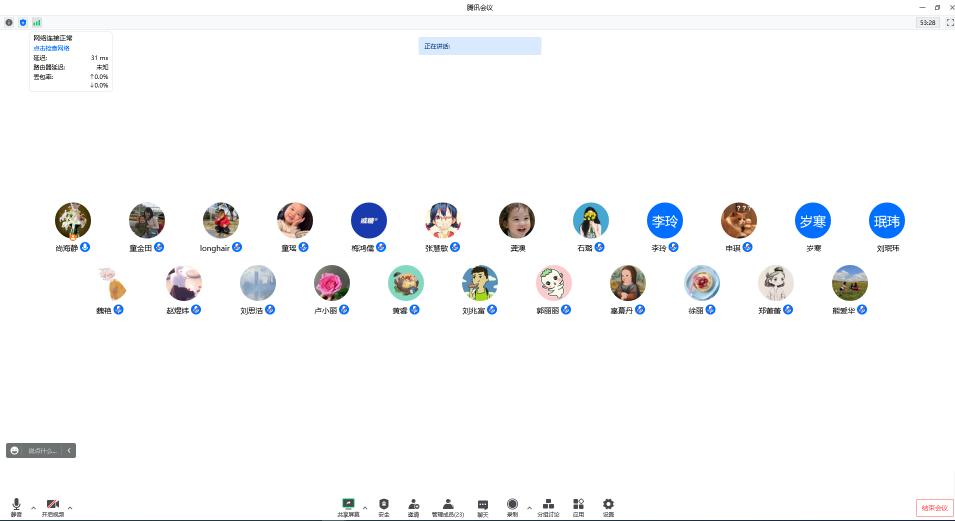
Task: Select 郑蕾蕾 sketch girl avatar
Action: 776,283
